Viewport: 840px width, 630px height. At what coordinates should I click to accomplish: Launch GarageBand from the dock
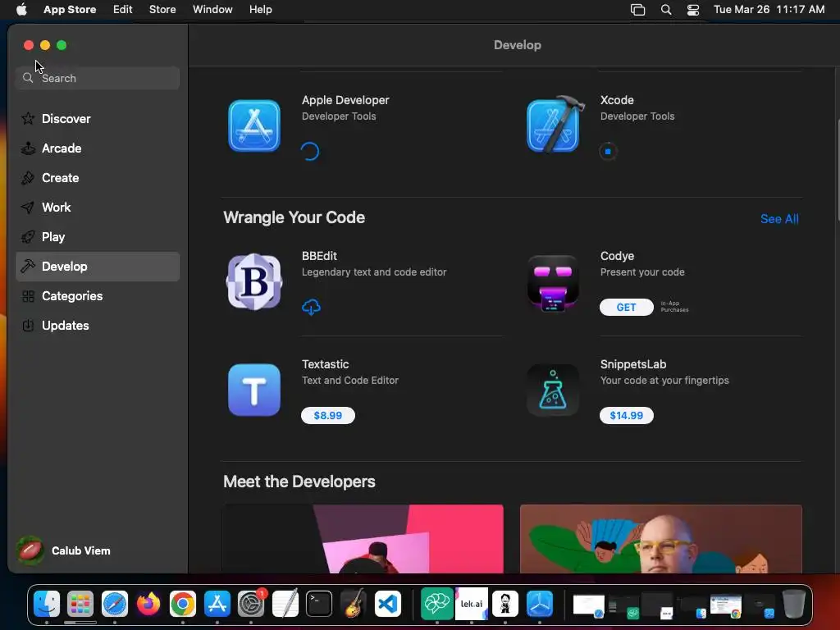pyautogui.click(x=354, y=604)
